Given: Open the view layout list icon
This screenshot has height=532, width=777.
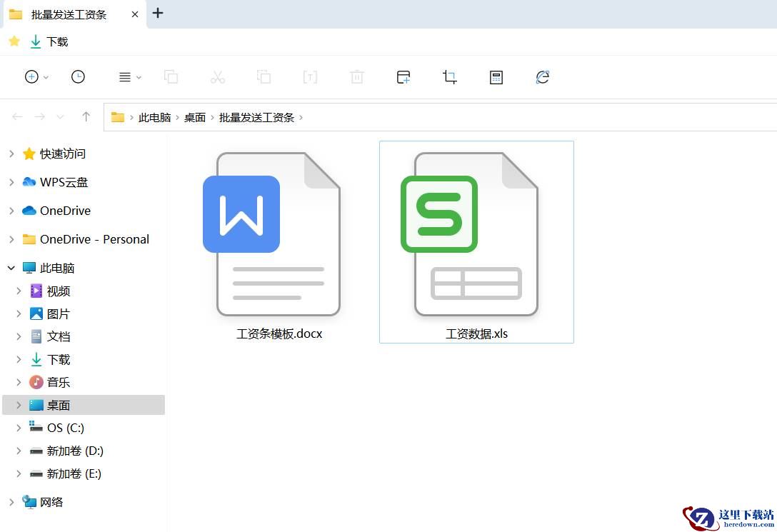Looking at the screenshot, I should point(125,77).
